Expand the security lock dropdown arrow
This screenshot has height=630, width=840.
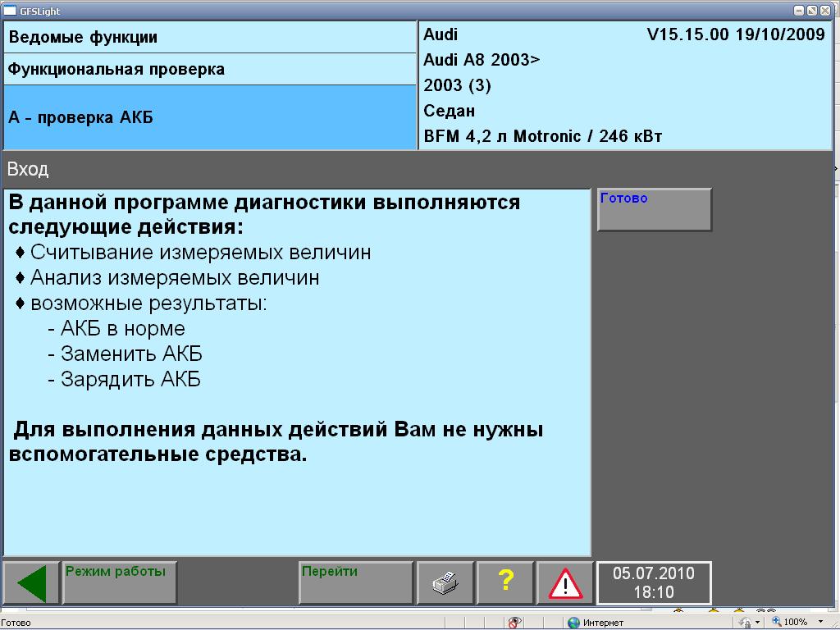point(757,623)
